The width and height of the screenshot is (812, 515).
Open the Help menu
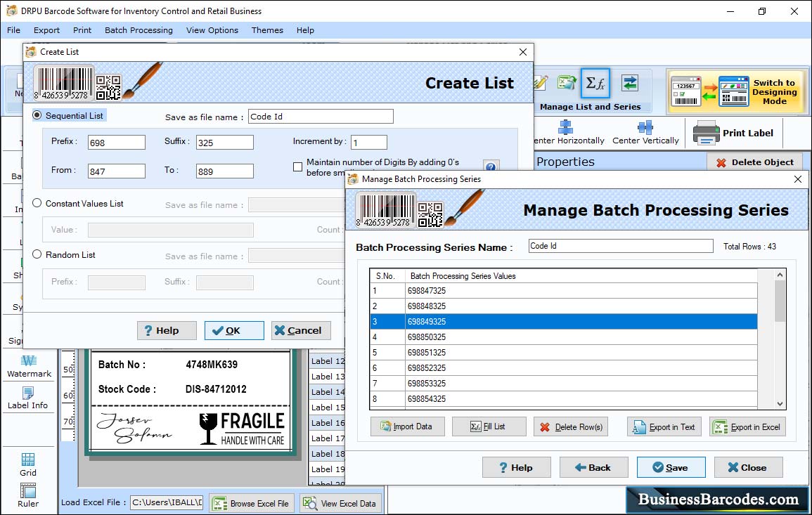(x=306, y=30)
